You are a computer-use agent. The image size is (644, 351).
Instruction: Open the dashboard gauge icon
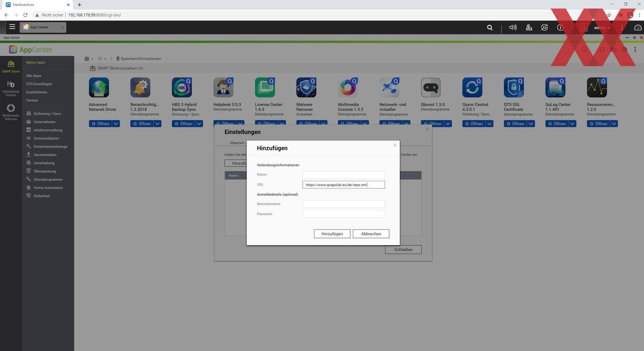pos(638,27)
